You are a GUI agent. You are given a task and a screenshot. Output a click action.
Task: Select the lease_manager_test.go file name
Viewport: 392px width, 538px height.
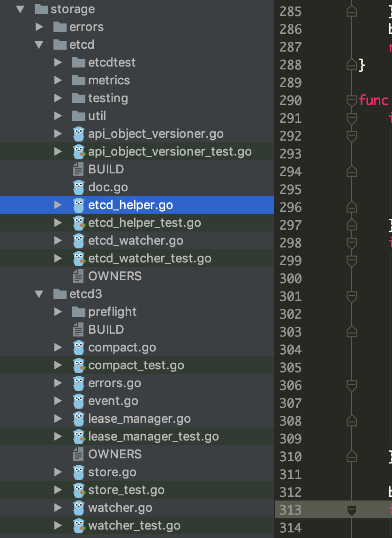153,436
